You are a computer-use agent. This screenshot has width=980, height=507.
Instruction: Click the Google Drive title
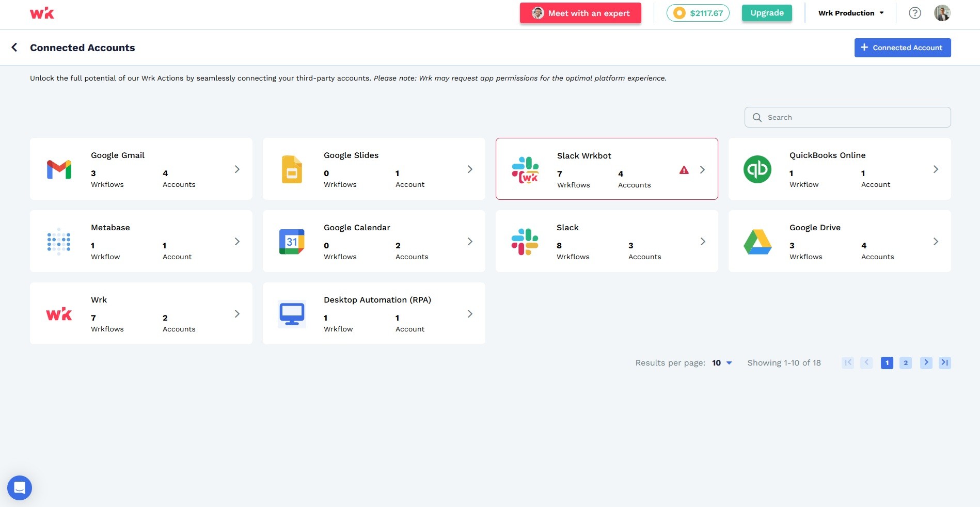point(815,227)
